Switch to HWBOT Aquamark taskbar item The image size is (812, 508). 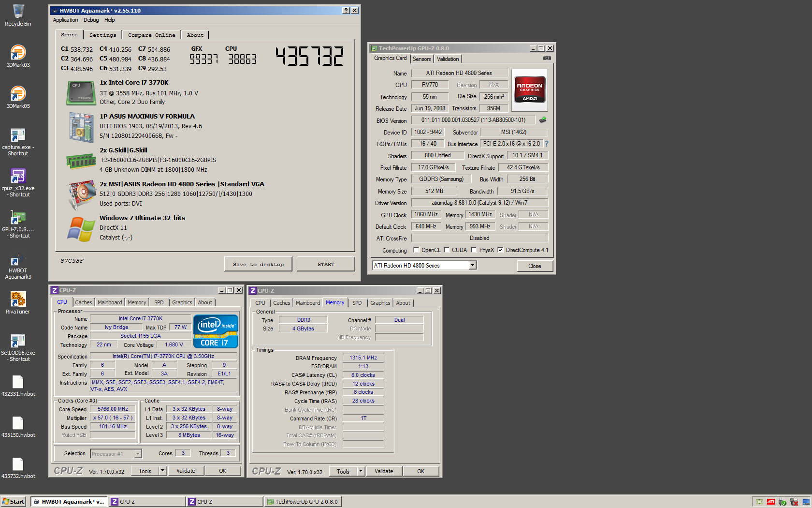point(69,502)
